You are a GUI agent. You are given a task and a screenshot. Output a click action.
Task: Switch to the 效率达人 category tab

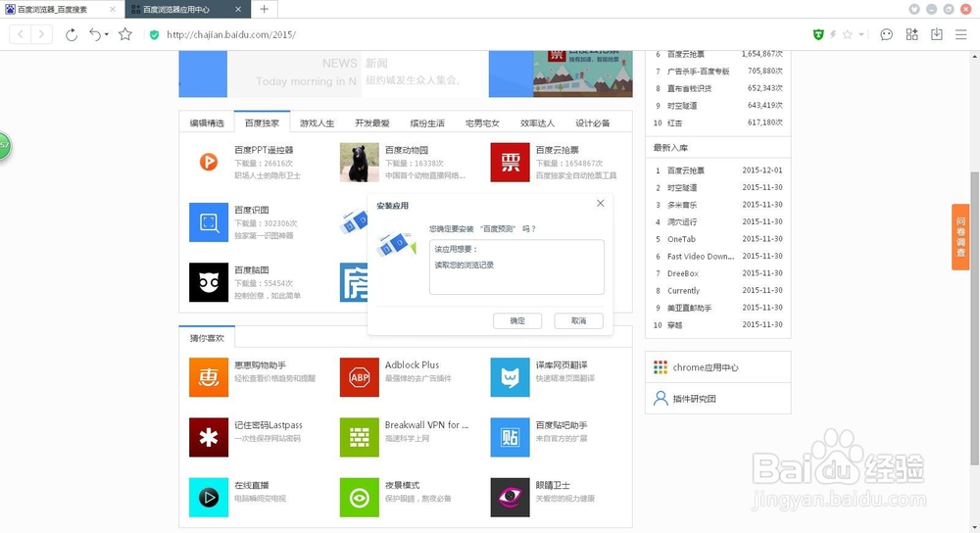click(537, 123)
